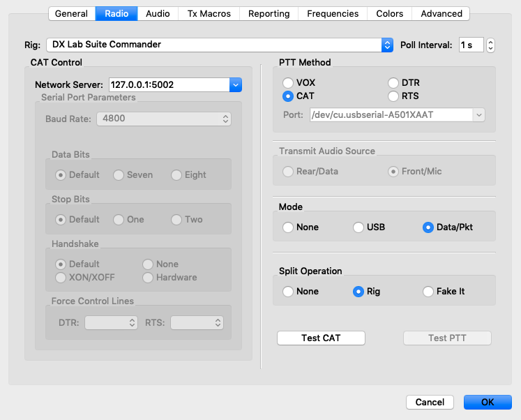This screenshot has height=420, width=521.
Task: Go to the Tx Macros tab
Action: (x=209, y=13)
